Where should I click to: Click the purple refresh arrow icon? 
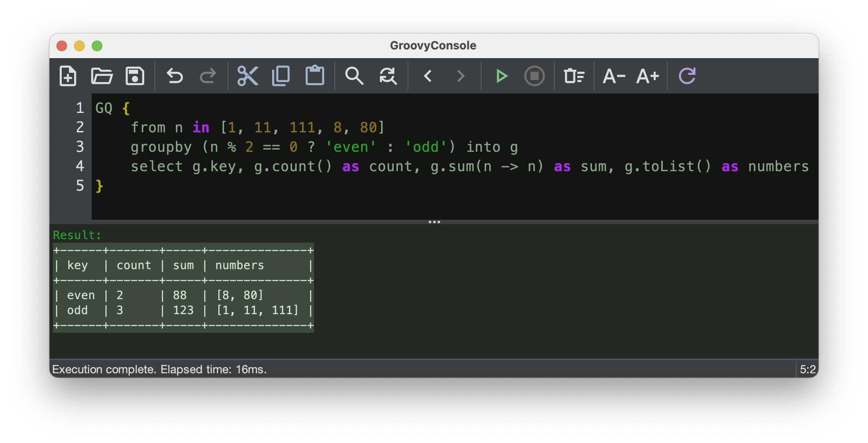tap(687, 76)
